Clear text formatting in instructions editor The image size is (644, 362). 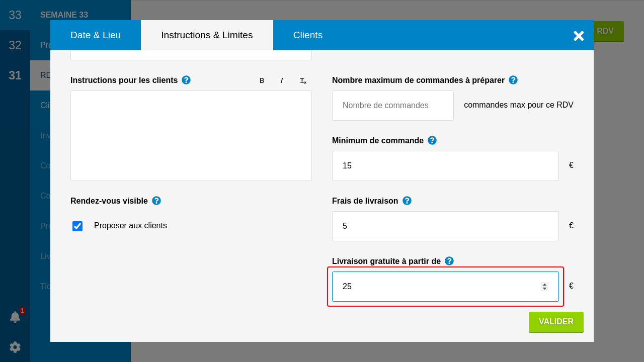point(303,80)
